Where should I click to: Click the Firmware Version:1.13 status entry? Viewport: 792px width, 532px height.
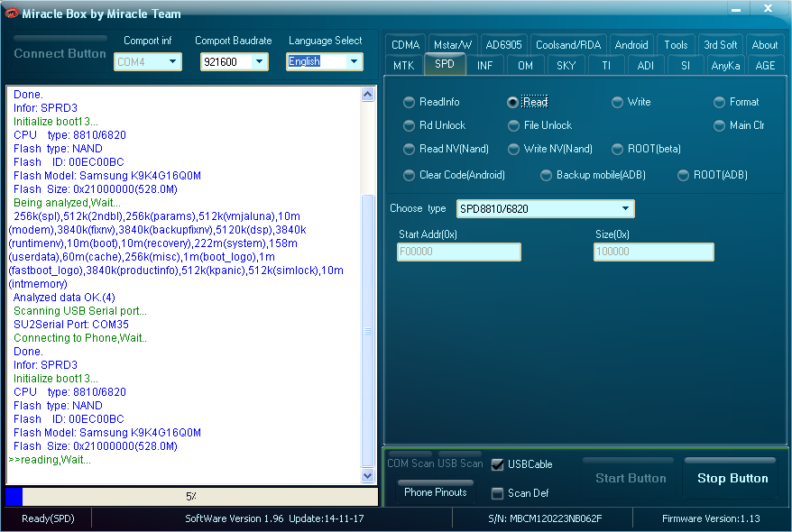pos(711,518)
